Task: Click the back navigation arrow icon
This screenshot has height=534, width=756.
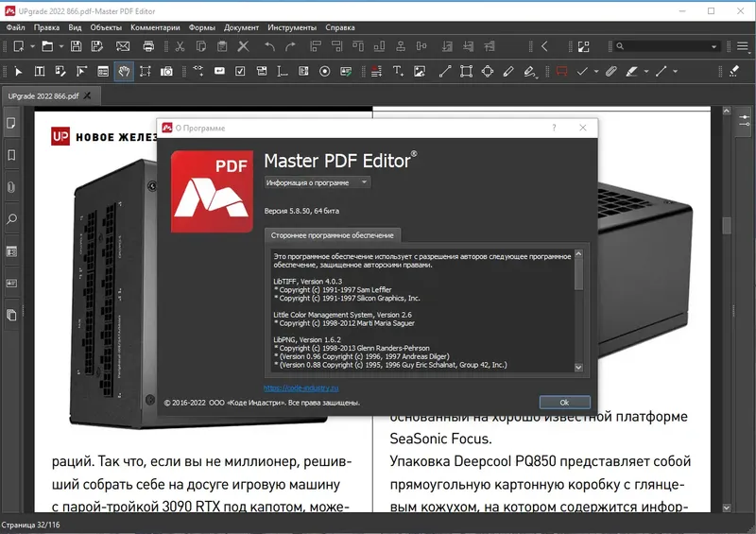Action: pos(545,46)
